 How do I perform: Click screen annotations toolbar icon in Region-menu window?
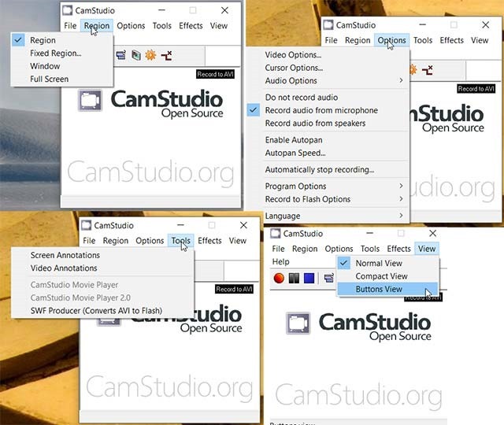tap(136, 55)
